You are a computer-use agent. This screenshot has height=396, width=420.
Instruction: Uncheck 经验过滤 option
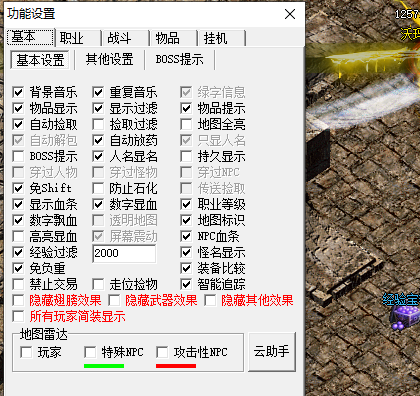18,252
